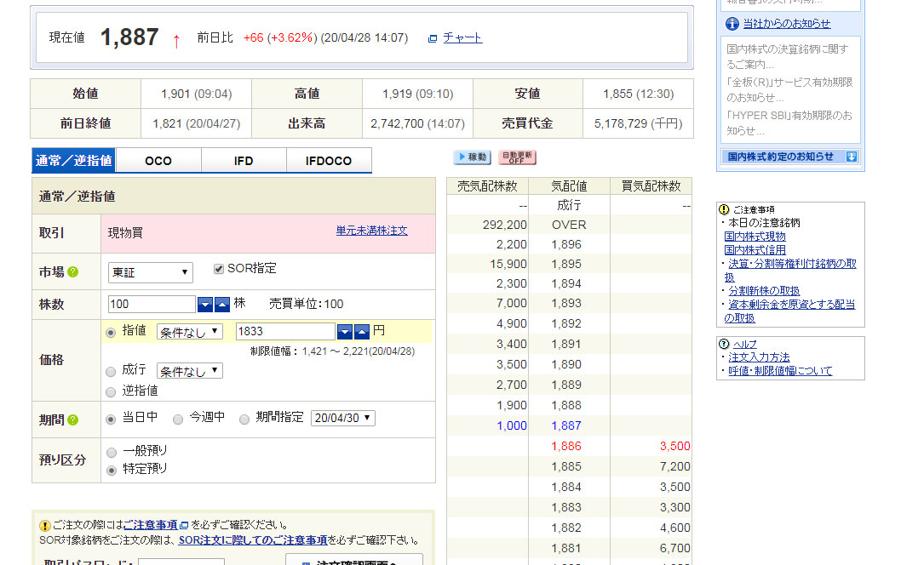Image resolution: width=924 pixels, height=565 pixels.
Task: Open the 注文入力方法 help link
Action: click(759, 357)
